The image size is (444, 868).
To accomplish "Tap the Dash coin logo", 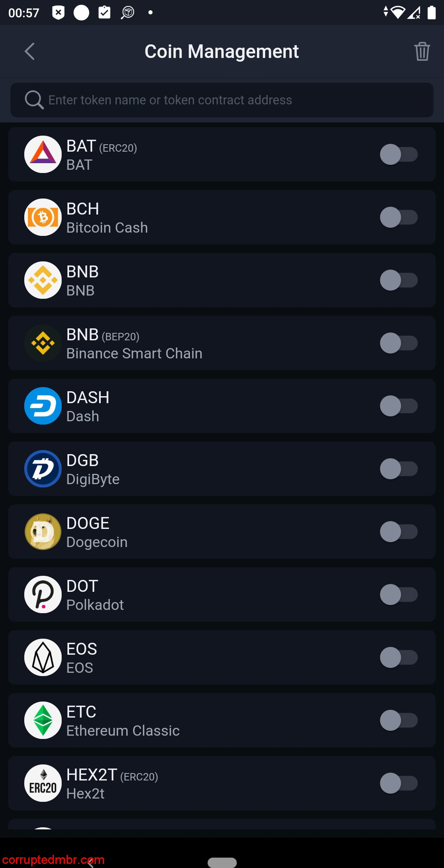I will point(43,406).
